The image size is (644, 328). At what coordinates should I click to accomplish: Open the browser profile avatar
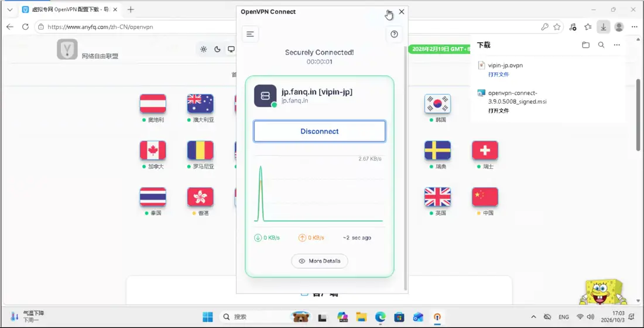click(x=619, y=27)
